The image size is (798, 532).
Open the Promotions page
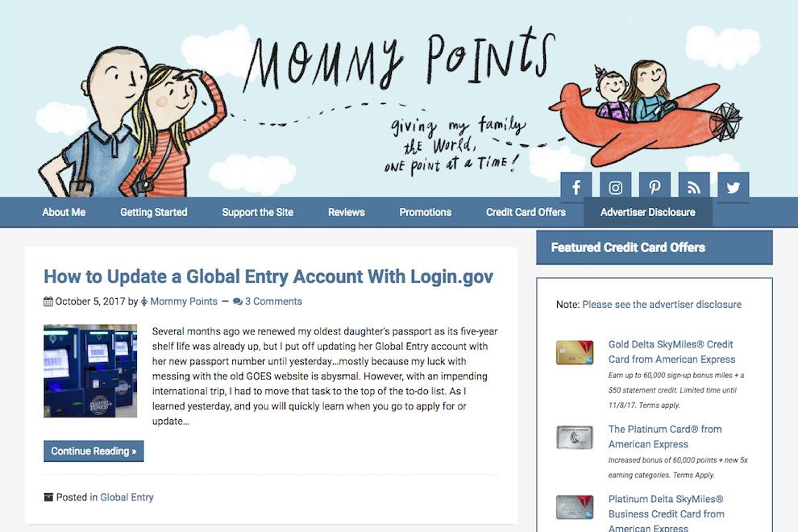click(426, 212)
